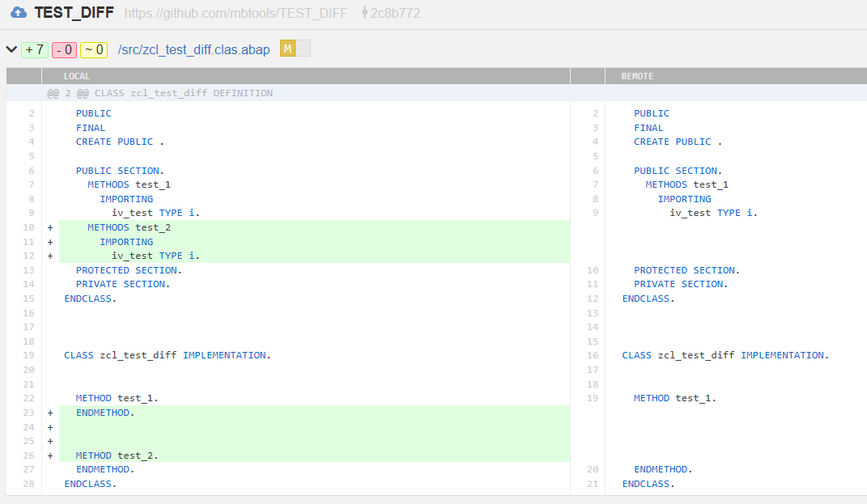Click plus marker on local line 12
Viewport: 867px width, 504px height.
(x=50, y=256)
